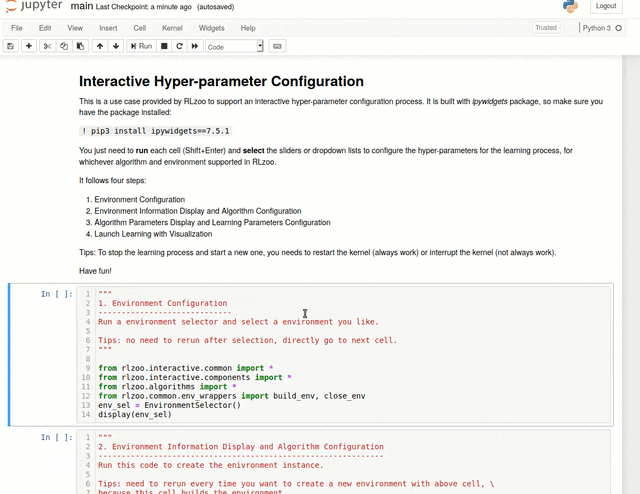640x494 pixels.
Task: Open the View menu
Action: pyautogui.click(x=75, y=28)
